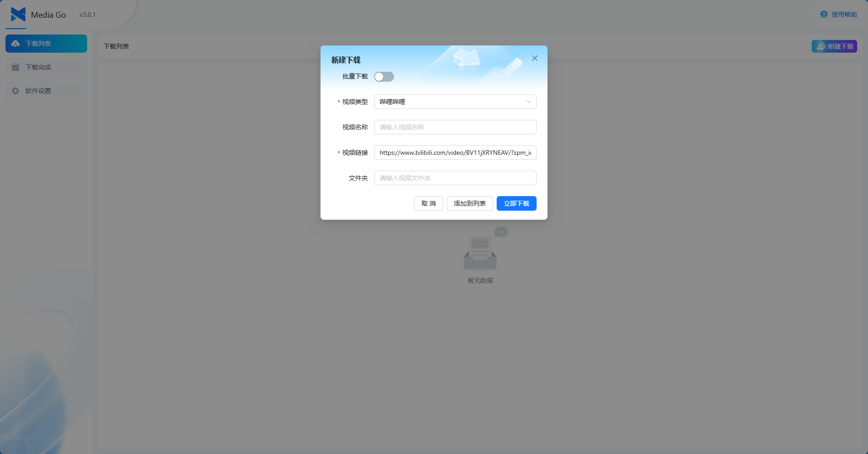Toggle the 批量下载 switch

[x=384, y=77]
